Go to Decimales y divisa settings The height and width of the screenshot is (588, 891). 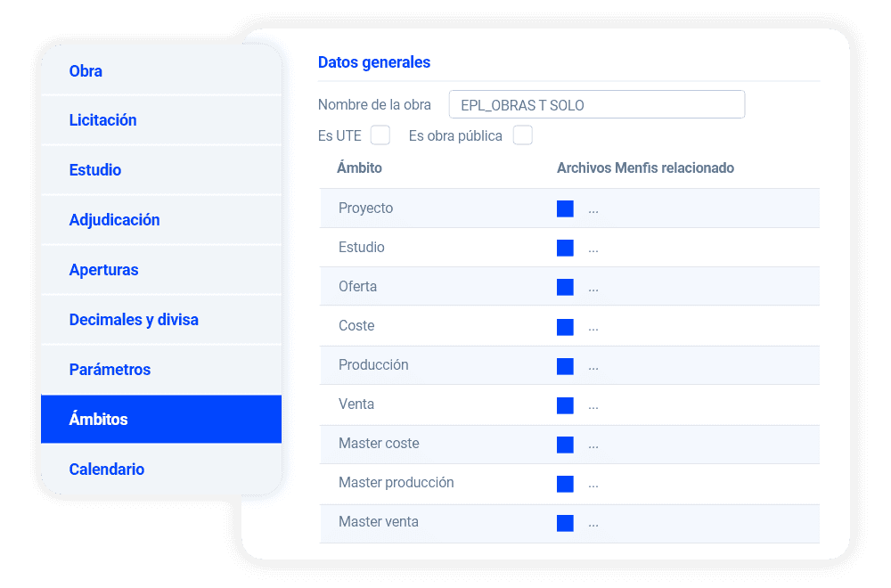coord(134,320)
